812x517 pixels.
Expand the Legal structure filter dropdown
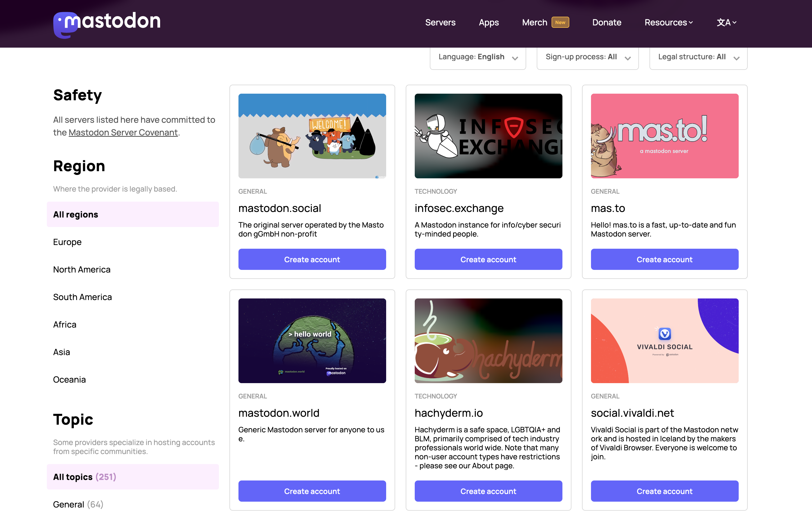pos(698,57)
